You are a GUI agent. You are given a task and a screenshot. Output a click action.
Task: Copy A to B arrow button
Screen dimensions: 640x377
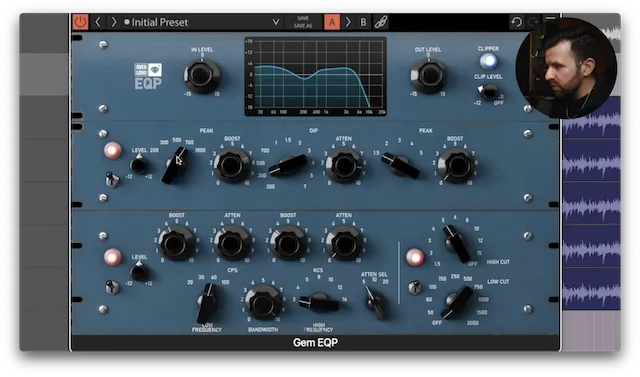click(x=348, y=22)
